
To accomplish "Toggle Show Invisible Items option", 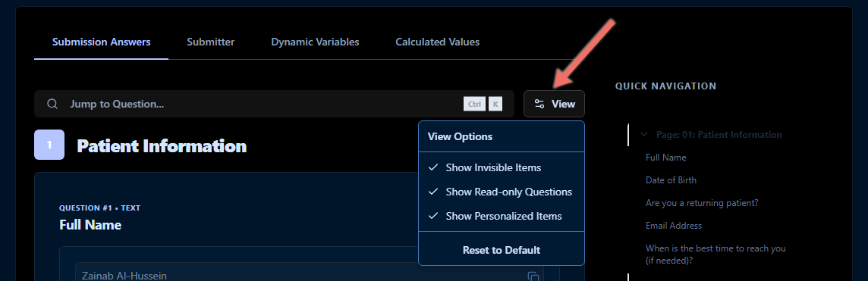I will click(x=501, y=167).
